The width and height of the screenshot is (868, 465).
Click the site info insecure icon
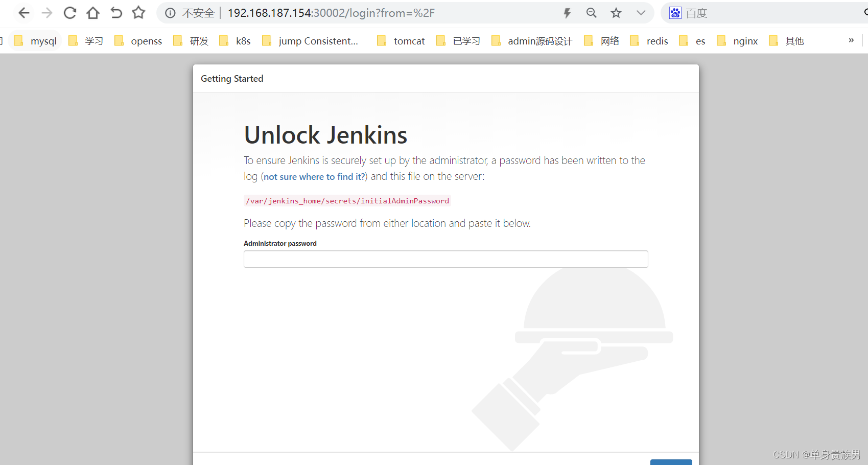pos(170,13)
